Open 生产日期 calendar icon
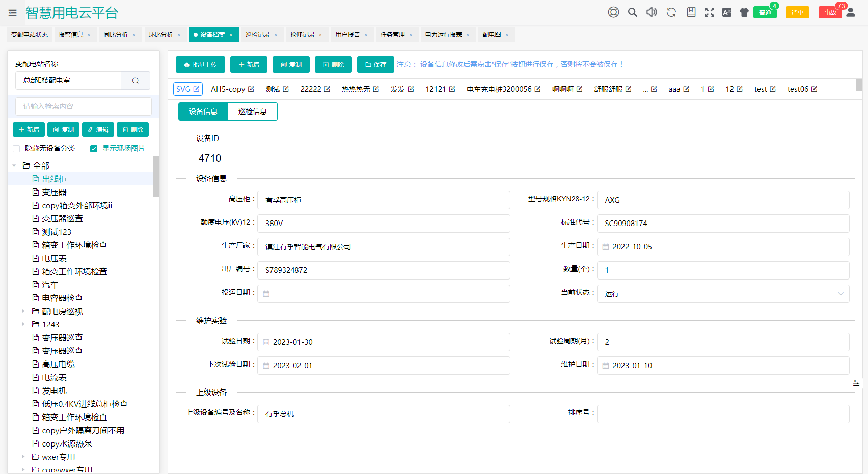Image resolution: width=868 pixels, height=474 pixels. [x=606, y=247]
